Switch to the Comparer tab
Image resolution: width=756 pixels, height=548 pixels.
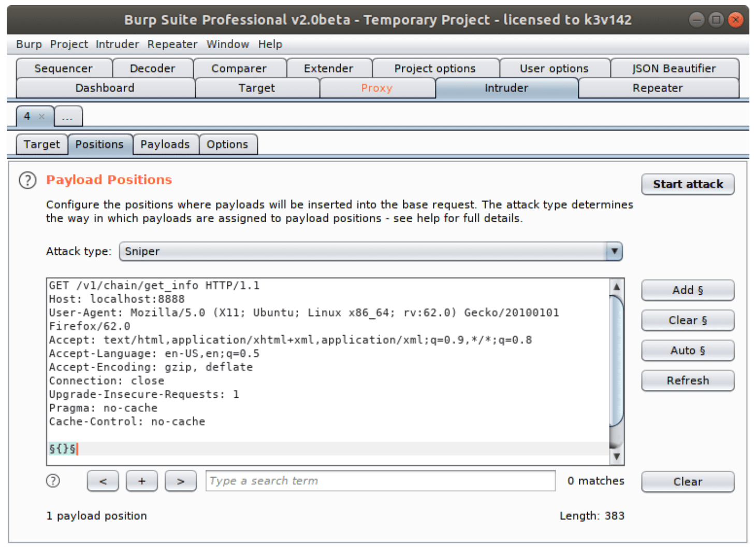(x=239, y=68)
